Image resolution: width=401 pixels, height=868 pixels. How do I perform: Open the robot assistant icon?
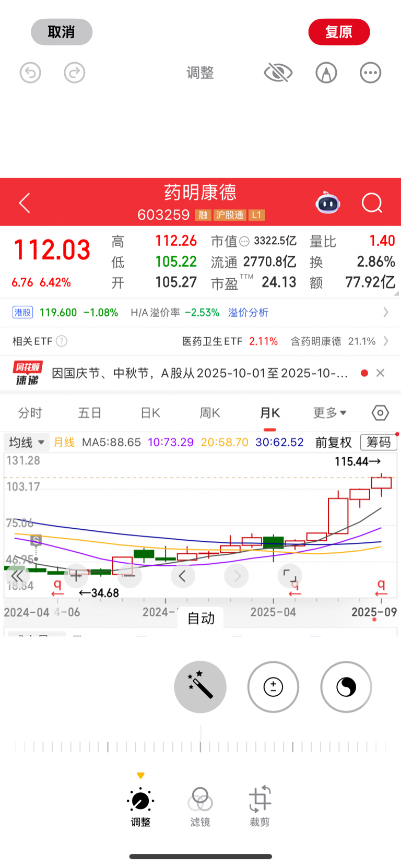pos(328,203)
